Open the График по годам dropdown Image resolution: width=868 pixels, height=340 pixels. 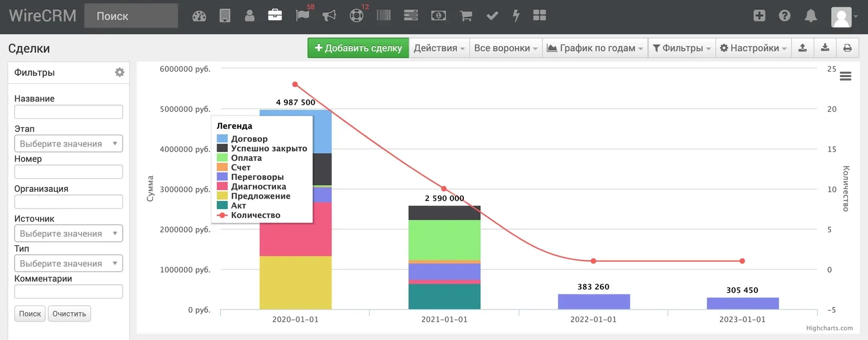tap(595, 48)
